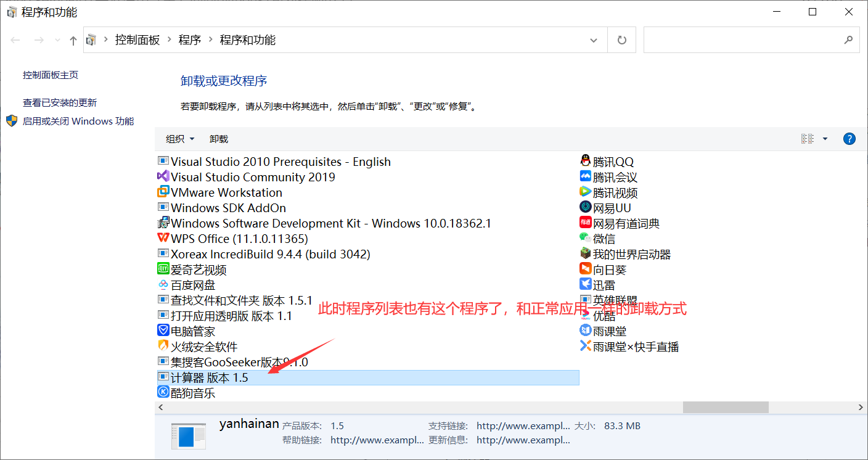Click the horizontal scrollbar thumb
Screen dimensions: 868x460
coord(726,408)
